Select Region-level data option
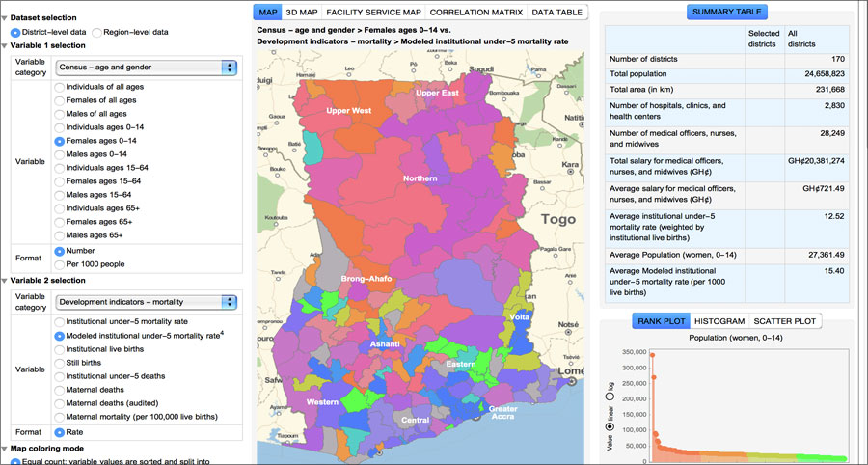The image size is (868, 465). 95,32
